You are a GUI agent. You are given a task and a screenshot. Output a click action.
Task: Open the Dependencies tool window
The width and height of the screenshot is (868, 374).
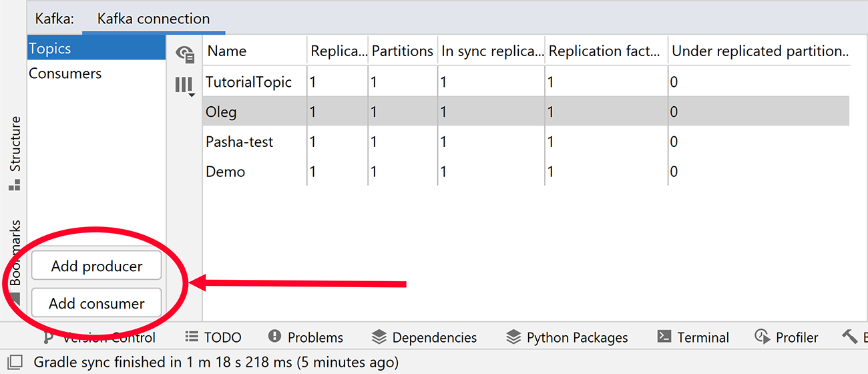(x=424, y=337)
